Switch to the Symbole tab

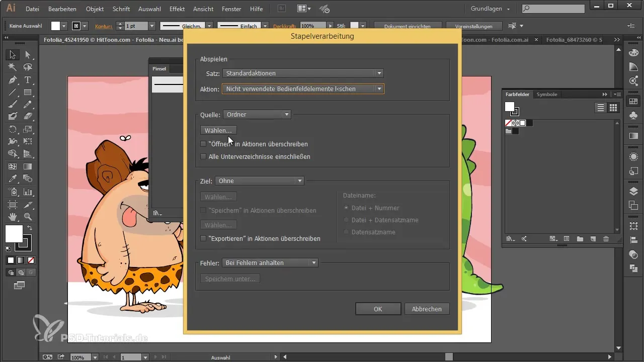[547, 94]
